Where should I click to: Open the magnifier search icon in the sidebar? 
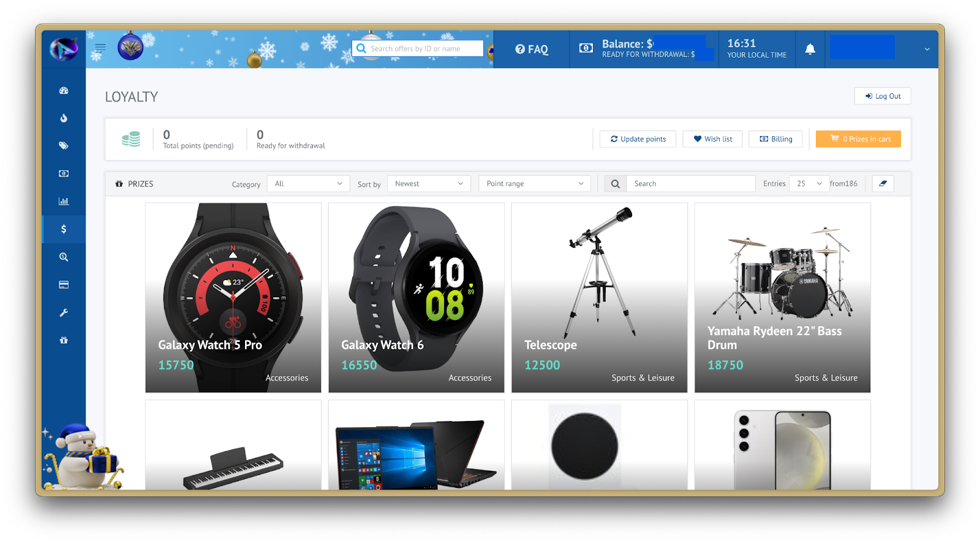(x=64, y=257)
